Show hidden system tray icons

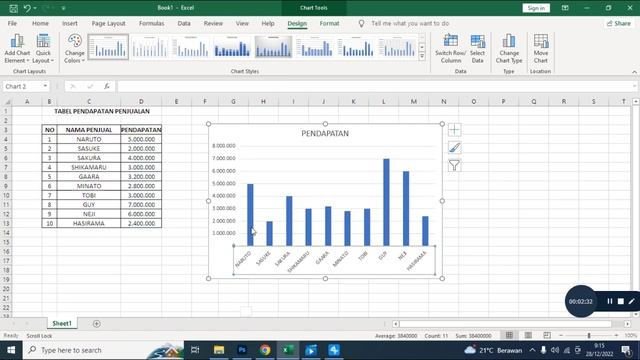(532, 350)
